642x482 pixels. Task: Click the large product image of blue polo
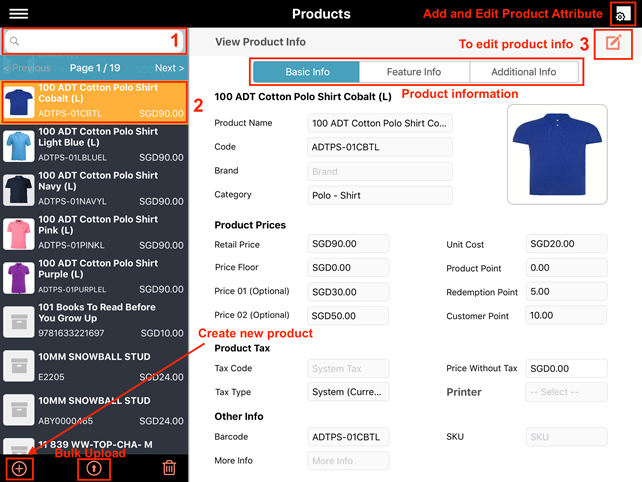pos(557,154)
